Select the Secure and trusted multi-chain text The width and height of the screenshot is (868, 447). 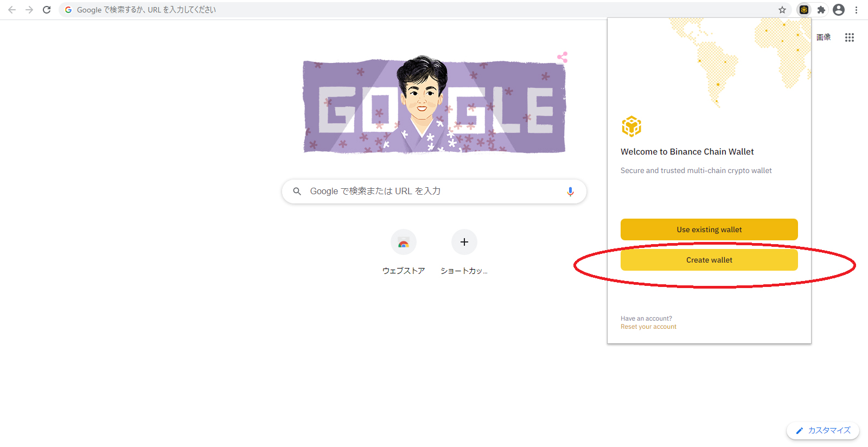(x=696, y=170)
